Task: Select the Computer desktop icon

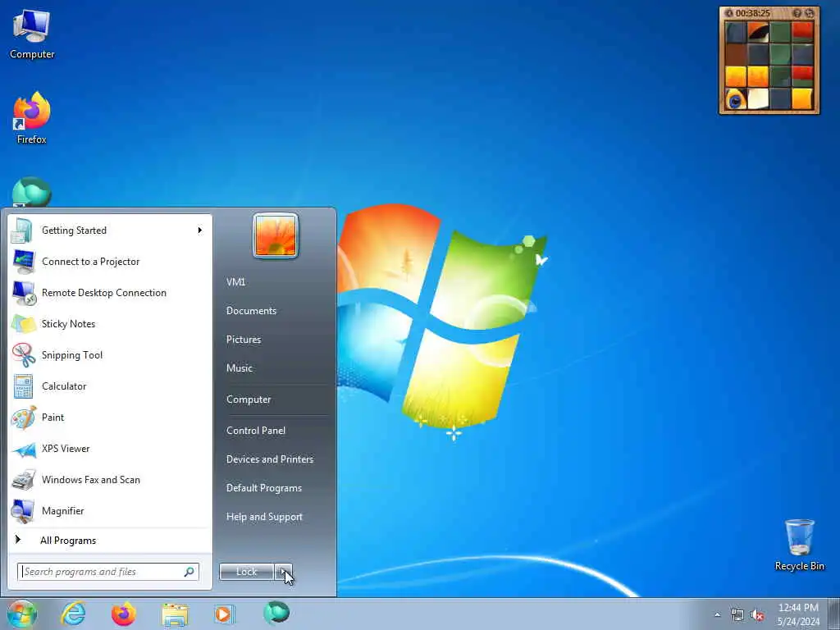Action: [32, 34]
